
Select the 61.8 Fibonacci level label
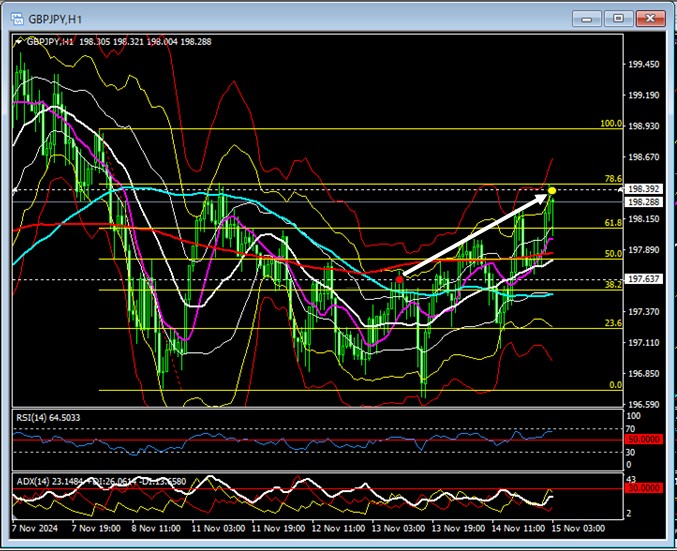click(613, 223)
